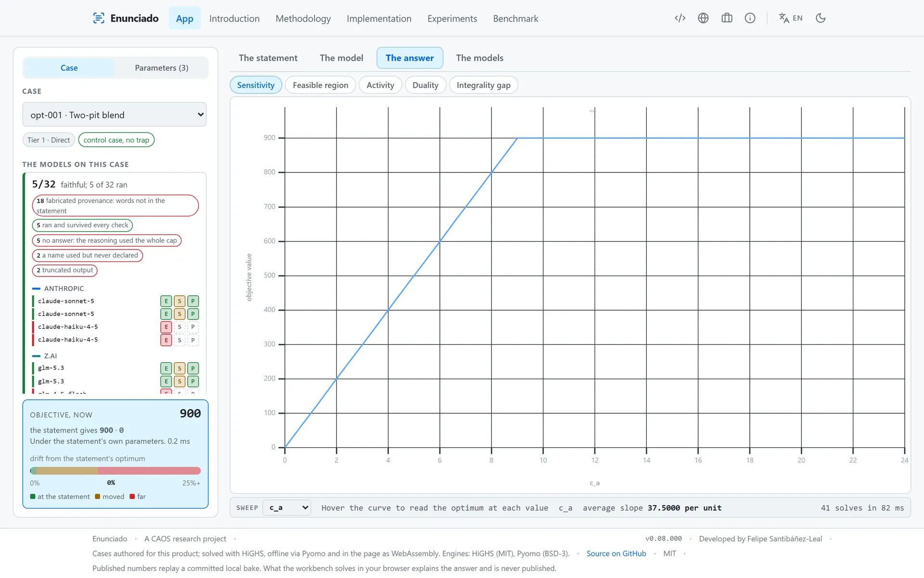Open the EN language translate switcher
Screen dimensions: 924x578
[x=791, y=18]
